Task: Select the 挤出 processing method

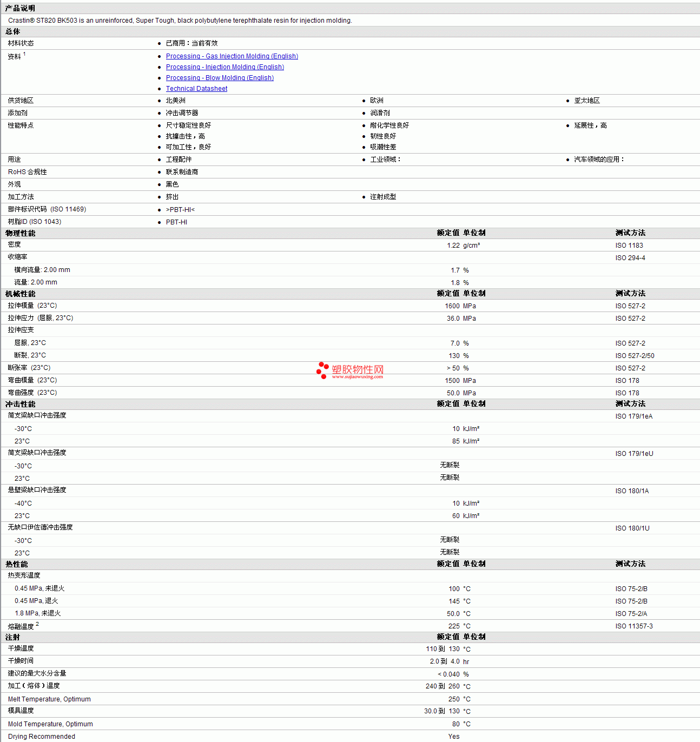Action: click(173, 197)
